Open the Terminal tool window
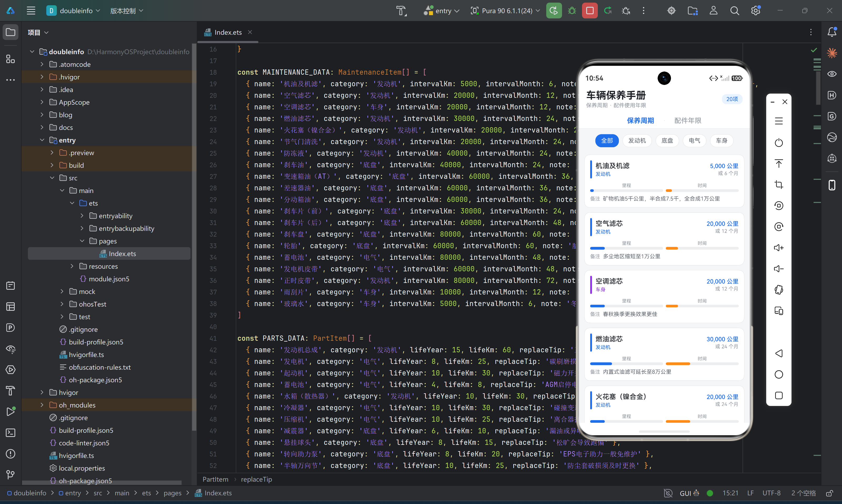 click(11, 433)
